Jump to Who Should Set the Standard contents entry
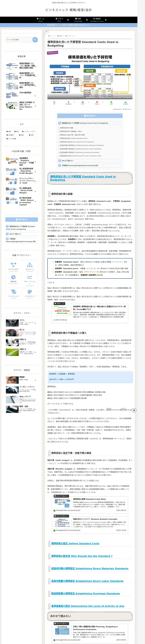The height and width of the screenshot is (644, 145). pos(77,142)
